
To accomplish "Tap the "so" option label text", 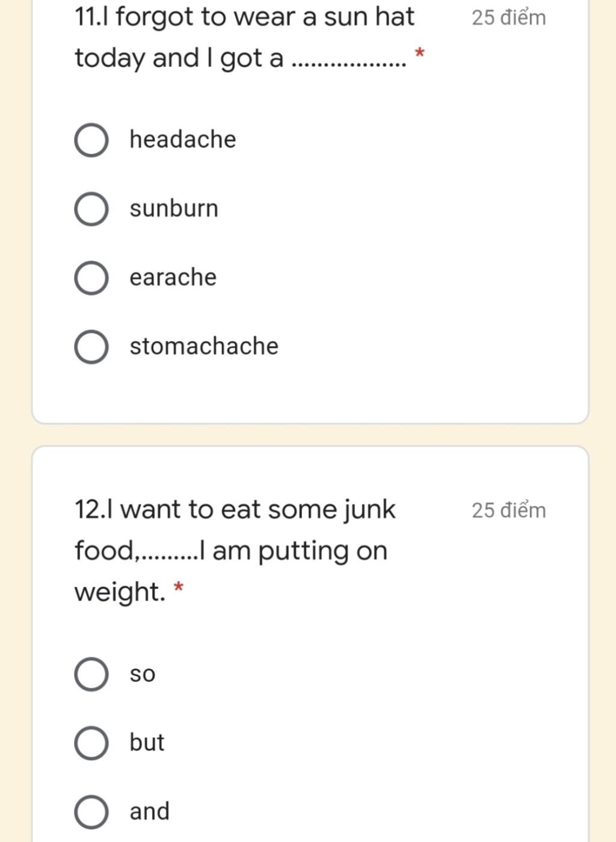I will [x=143, y=674].
